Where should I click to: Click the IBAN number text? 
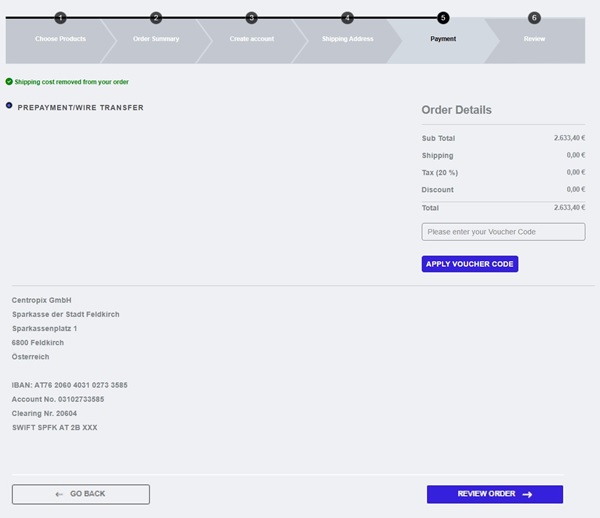tap(70, 385)
